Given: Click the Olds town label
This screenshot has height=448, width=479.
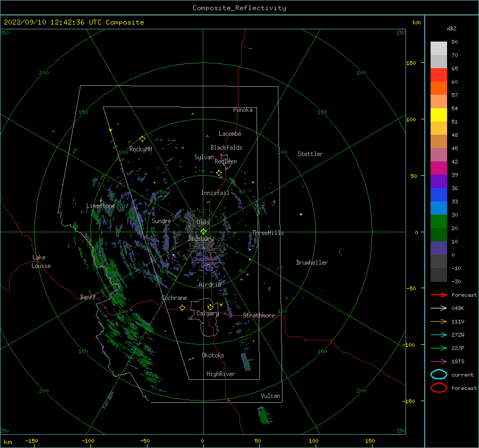Looking at the screenshot, I should click(203, 222).
